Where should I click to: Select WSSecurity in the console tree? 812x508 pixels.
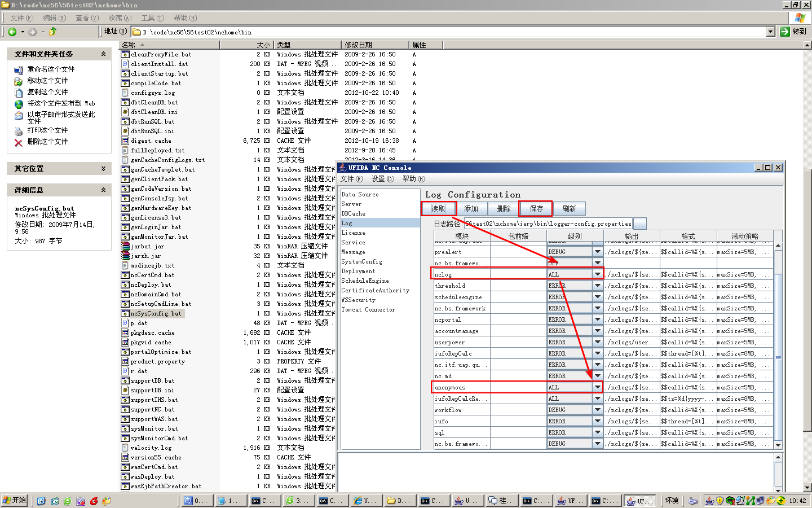pyautogui.click(x=358, y=300)
